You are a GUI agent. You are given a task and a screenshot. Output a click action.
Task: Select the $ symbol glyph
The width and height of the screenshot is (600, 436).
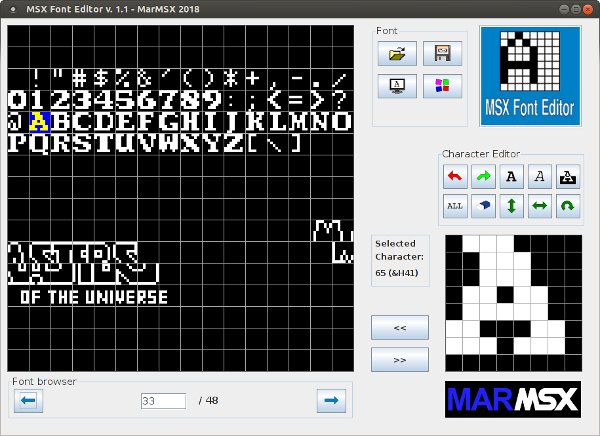pyautogui.click(x=105, y=79)
